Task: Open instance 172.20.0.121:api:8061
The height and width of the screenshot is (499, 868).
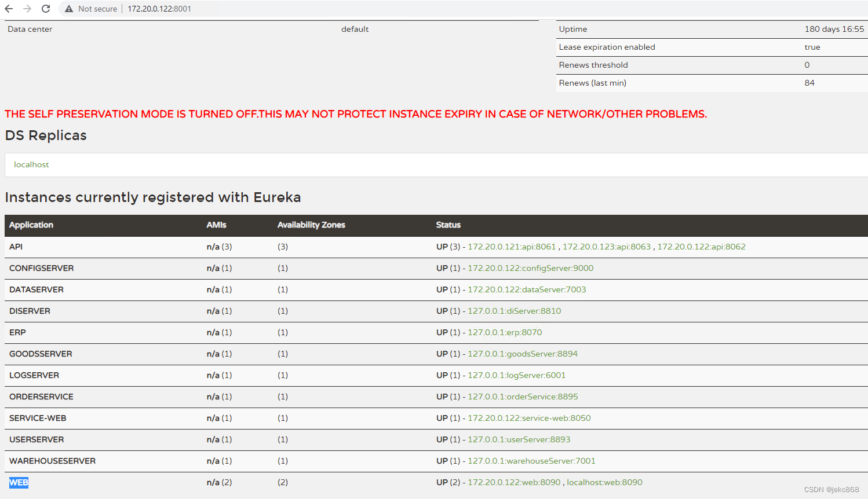Action: [x=512, y=247]
